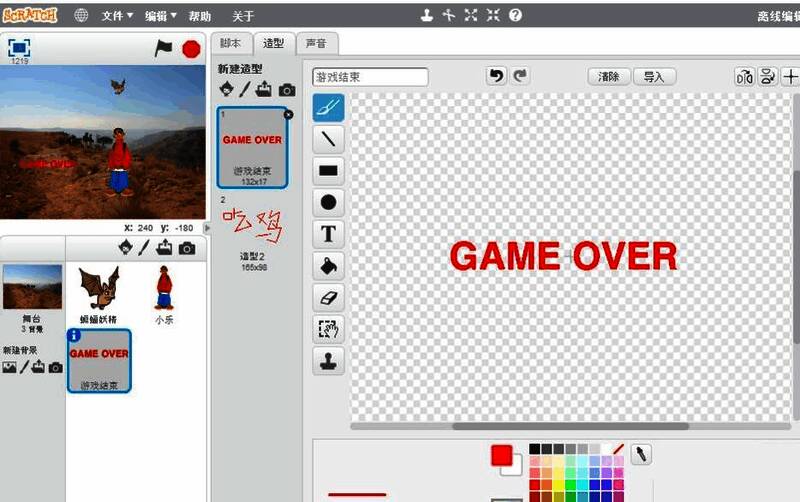Click the 导入 button

(654, 77)
